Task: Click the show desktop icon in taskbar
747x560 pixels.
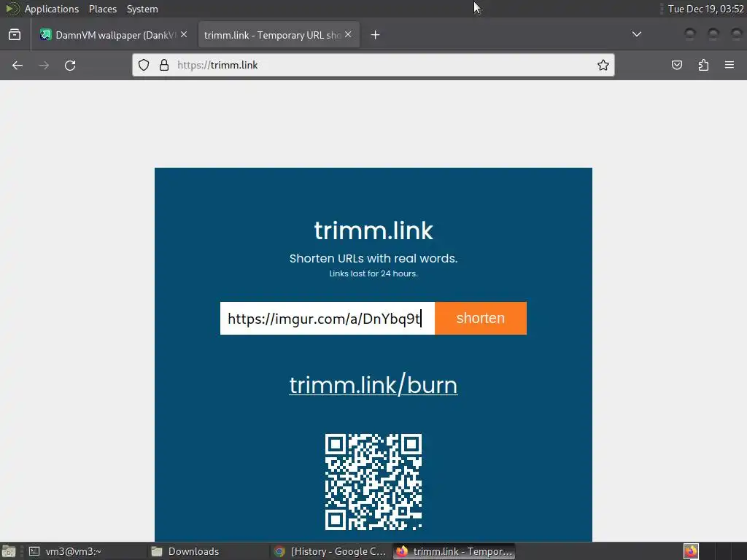Action: point(9,551)
